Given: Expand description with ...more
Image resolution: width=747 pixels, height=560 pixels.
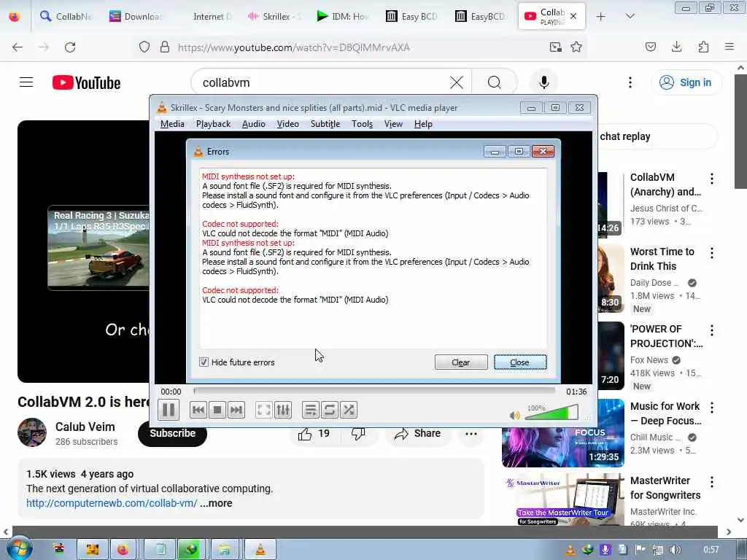Looking at the screenshot, I should coord(216,503).
